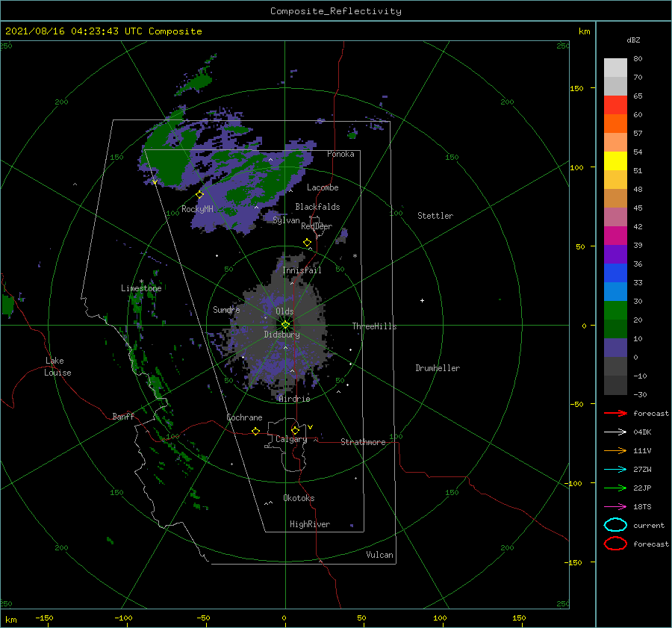Viewport: 672px width, 628px height.
Task: Click the yellow diamond marker above Calgary
Action: [295, 430]
